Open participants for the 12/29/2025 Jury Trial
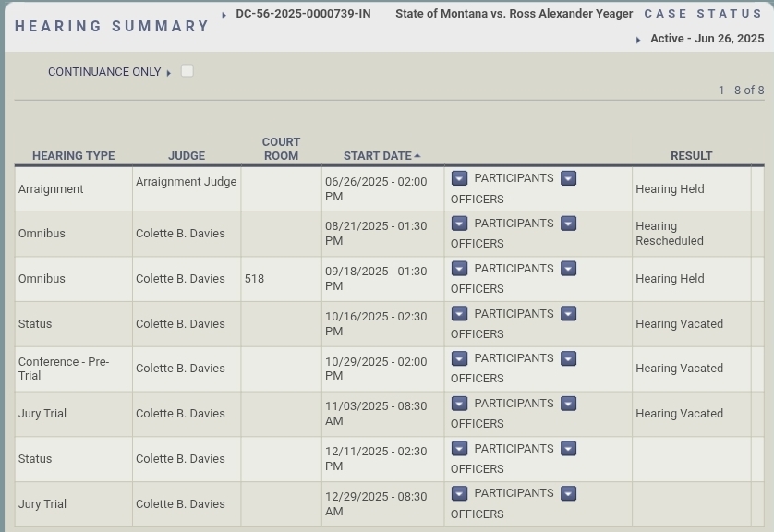This screenshot has width=774, height=532. coord(459,493)
